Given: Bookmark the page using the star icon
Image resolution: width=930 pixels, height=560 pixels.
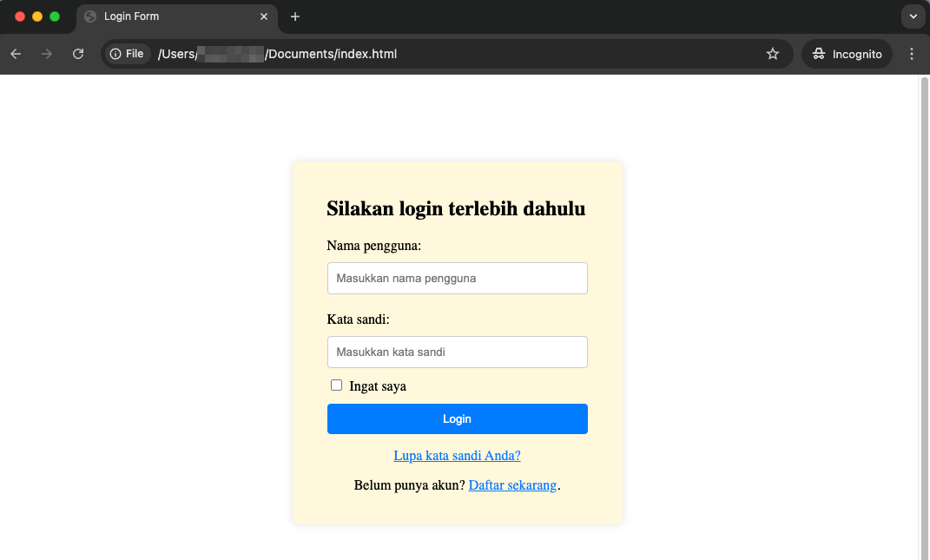Looking at the screenshot, I should (772, 54).
